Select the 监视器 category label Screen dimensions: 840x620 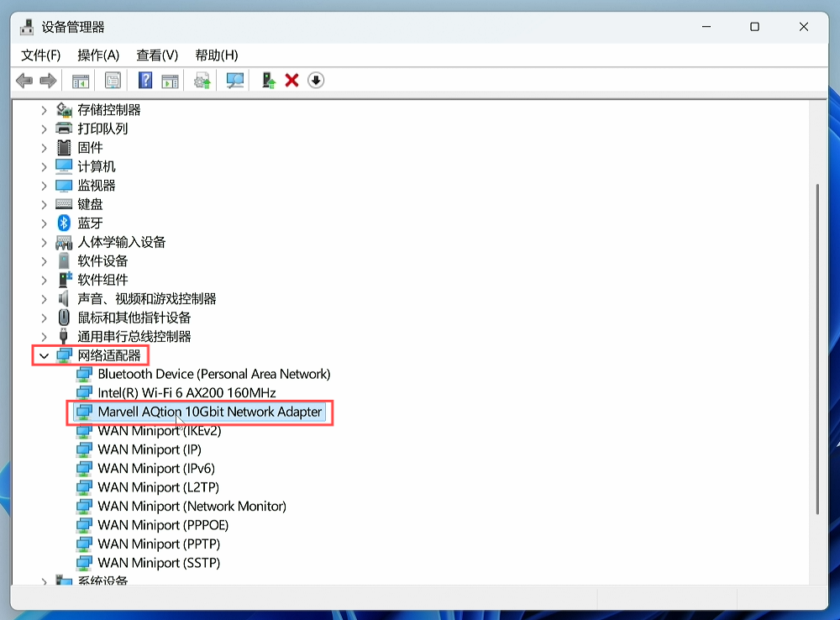97,186
